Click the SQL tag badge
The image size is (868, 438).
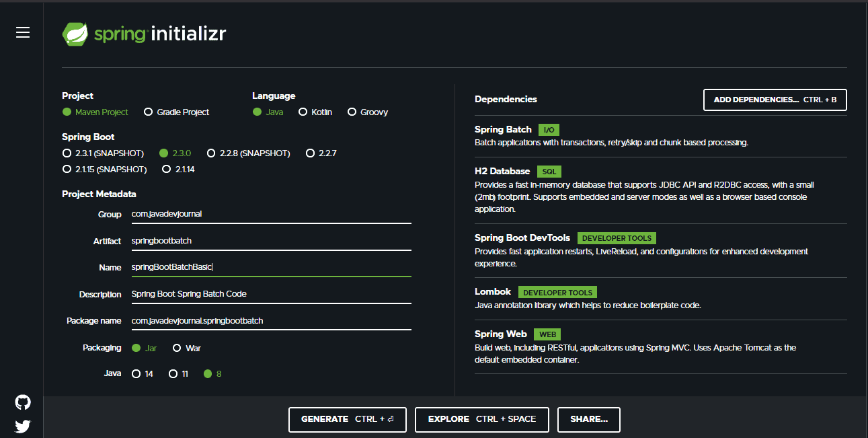click(x=549, y=172)
